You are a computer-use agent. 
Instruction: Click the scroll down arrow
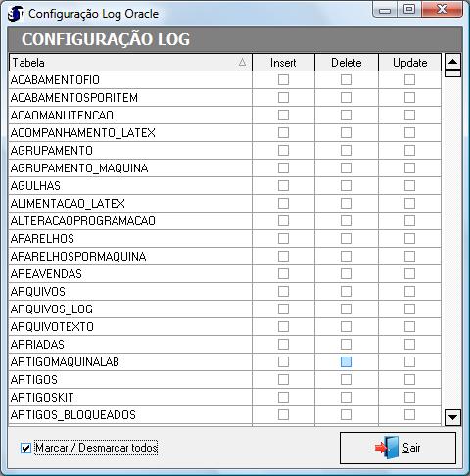tap(452, 417)
